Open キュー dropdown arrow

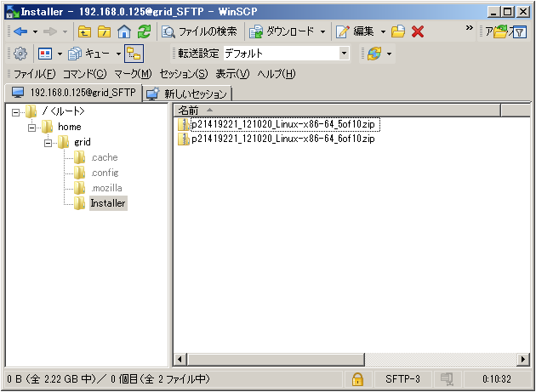tap(118, 54)
